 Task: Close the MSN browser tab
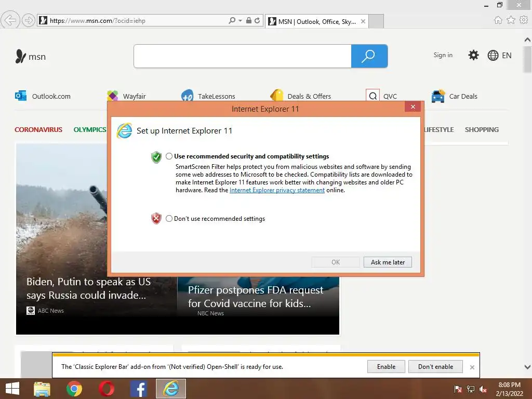point(363,21)
